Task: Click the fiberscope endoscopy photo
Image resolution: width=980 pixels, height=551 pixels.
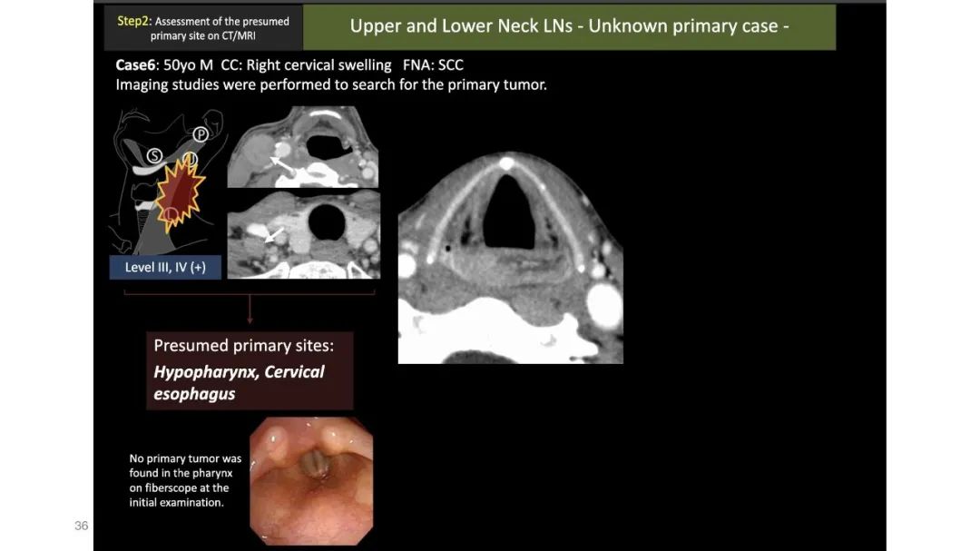Action: [x=311, y=481]
